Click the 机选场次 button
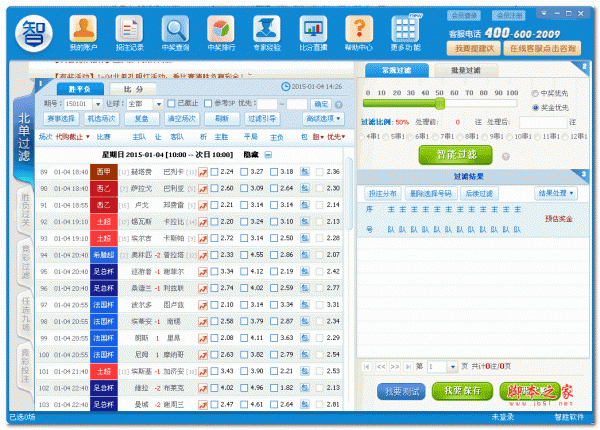This screenshot has height=430, width=600. point(101,119)
